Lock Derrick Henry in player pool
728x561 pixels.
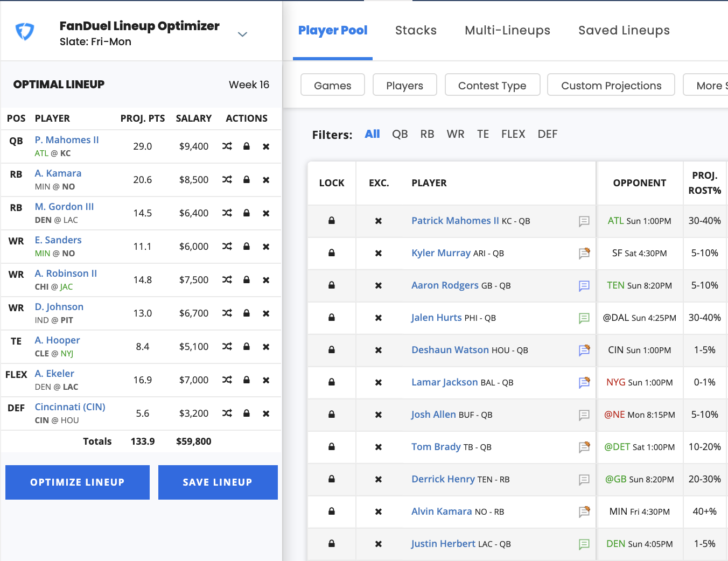click(332, 479)
